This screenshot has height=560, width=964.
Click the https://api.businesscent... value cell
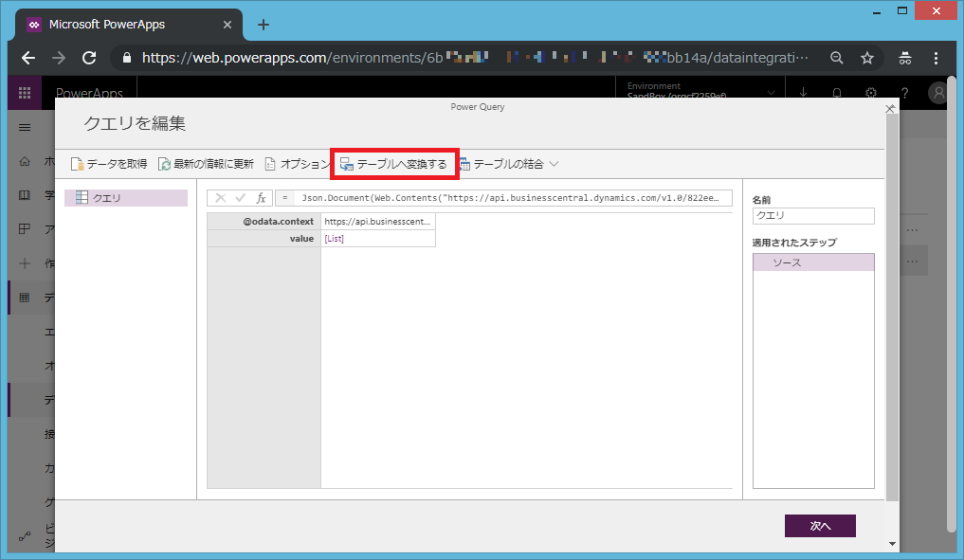(377, 222)
